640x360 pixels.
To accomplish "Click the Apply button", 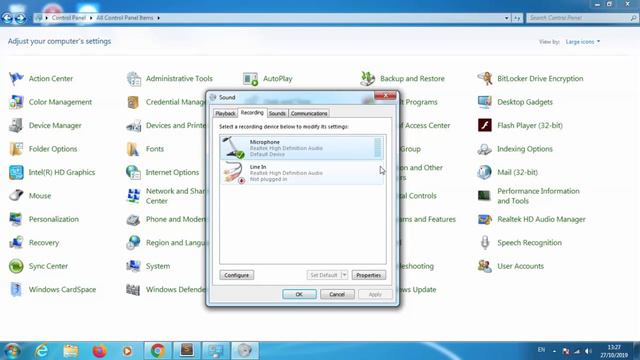I will (375, 294).
